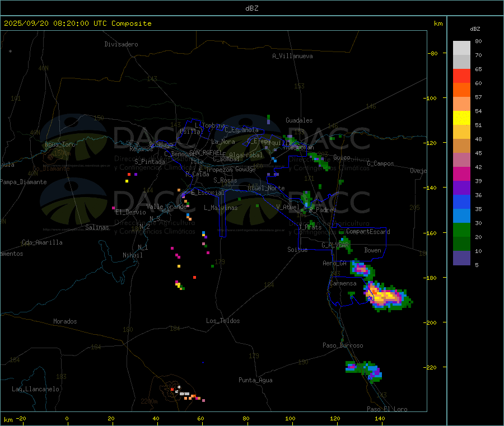Select the 60 dBZ orange legend block
The width and height of the screenshot is (504, 426).
pyautogui.click(x=461, y=90)
